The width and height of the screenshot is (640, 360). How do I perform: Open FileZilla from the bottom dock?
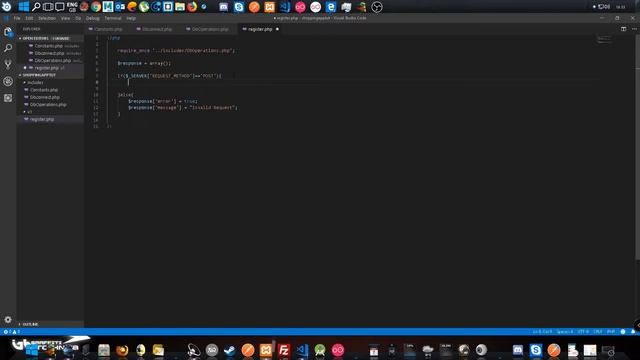pyautogui.click(x=284, y=350)
